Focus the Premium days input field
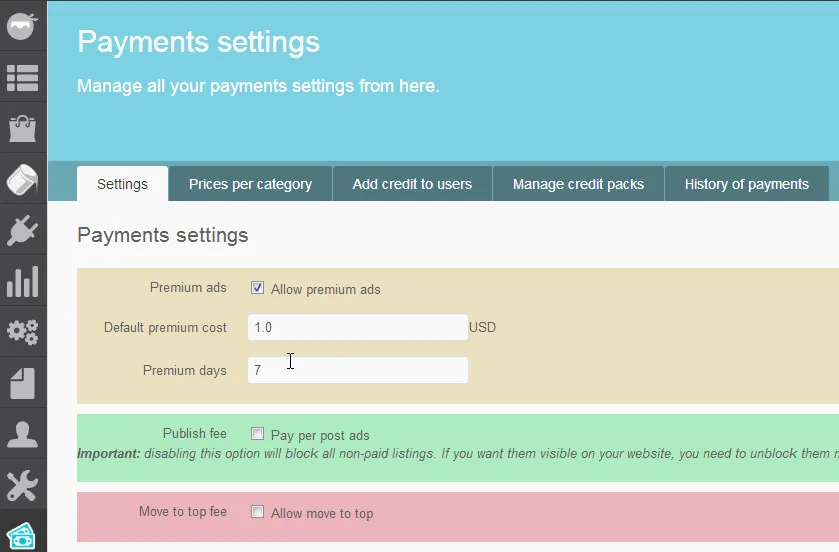 [x=357, y=371]
